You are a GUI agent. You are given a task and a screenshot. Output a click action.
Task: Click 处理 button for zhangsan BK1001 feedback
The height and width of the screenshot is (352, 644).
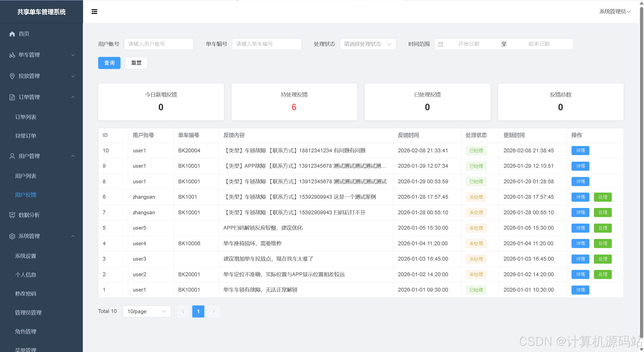[602, 197]
